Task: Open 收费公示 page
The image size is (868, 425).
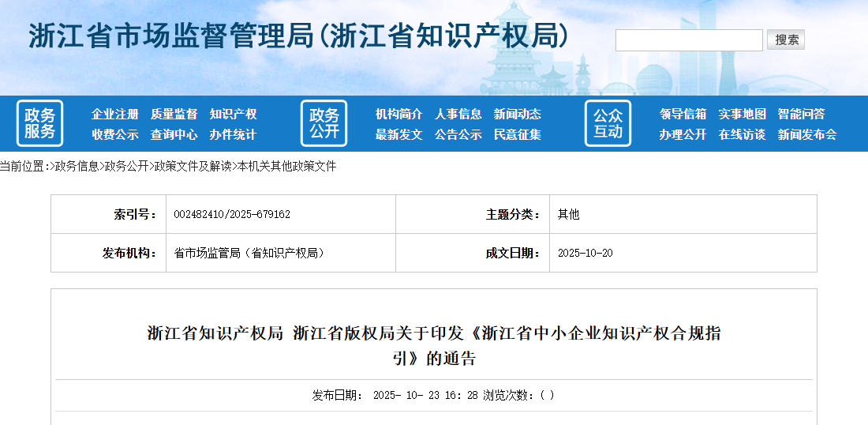Action: (x=114, y=134)
